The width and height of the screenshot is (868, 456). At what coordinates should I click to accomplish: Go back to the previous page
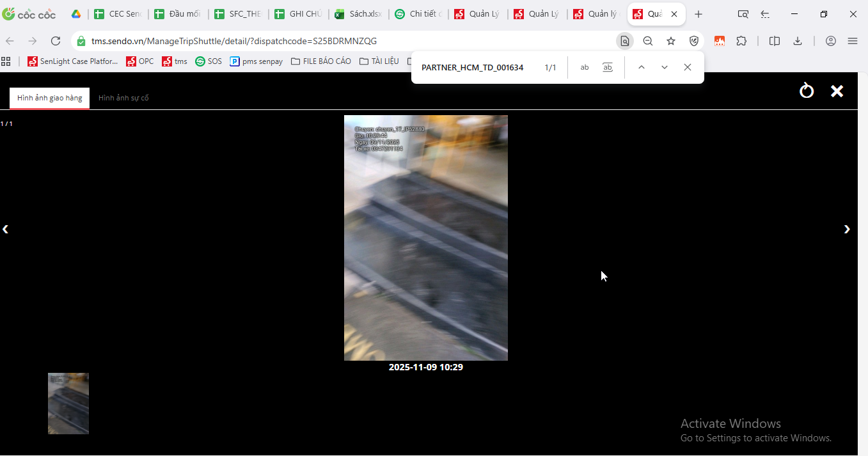click(x=10, y=41)
